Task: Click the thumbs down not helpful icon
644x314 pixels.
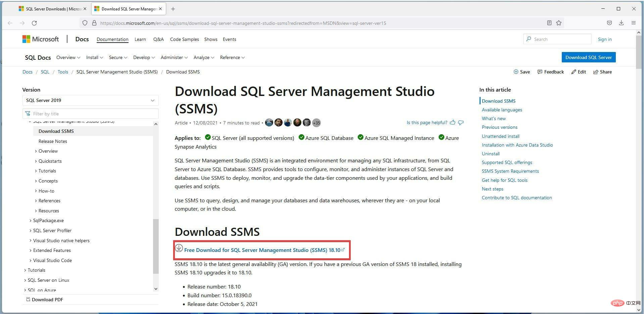Action: click(x=461, y=122)
